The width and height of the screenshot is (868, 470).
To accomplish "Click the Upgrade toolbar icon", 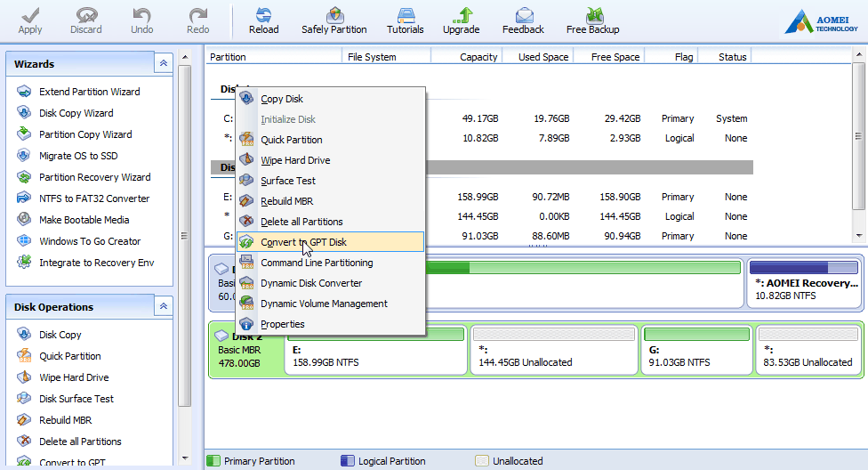I will (x=461, y=15).
